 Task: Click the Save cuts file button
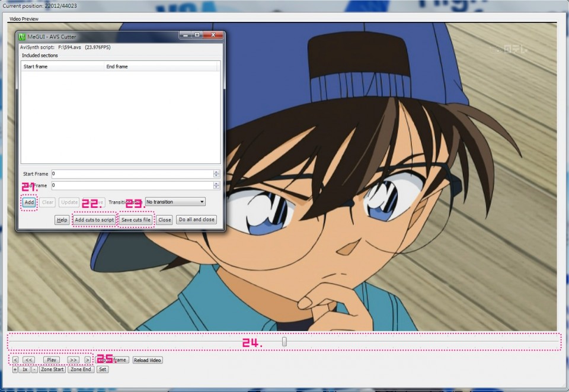136,220
